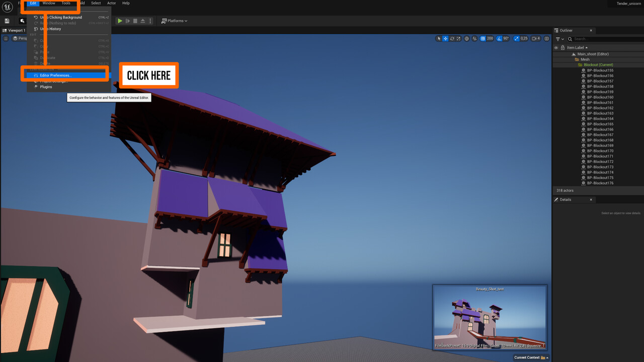Select the Details panel tab
The image size is (644, 362).
click(x=566, y=200)
